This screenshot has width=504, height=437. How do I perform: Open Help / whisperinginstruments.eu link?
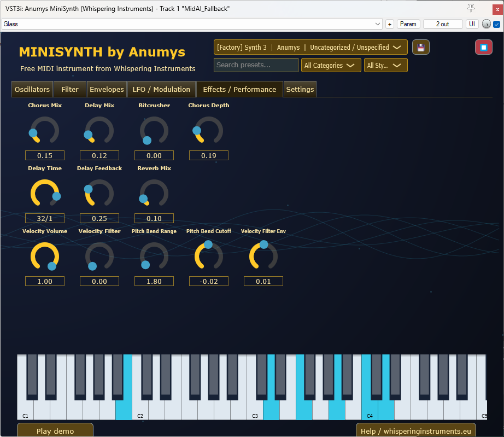pos(415,430)
